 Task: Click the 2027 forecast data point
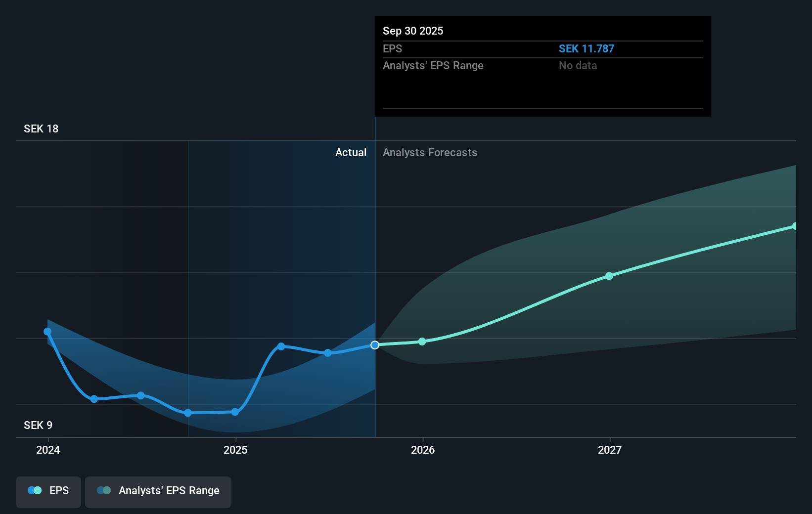click(x=609, y=276)
